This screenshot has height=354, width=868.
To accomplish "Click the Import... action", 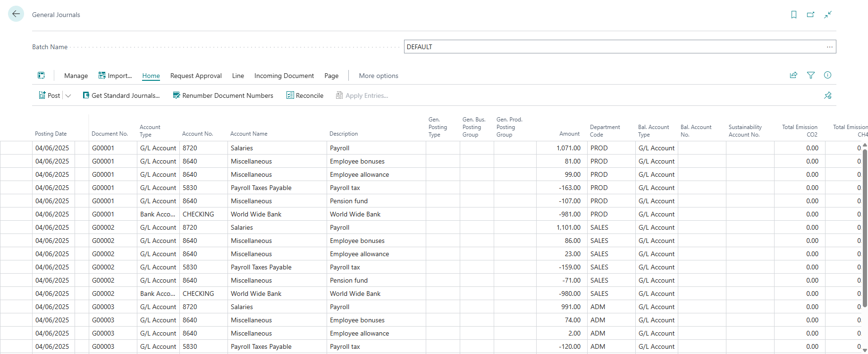I will pos(115,76).
